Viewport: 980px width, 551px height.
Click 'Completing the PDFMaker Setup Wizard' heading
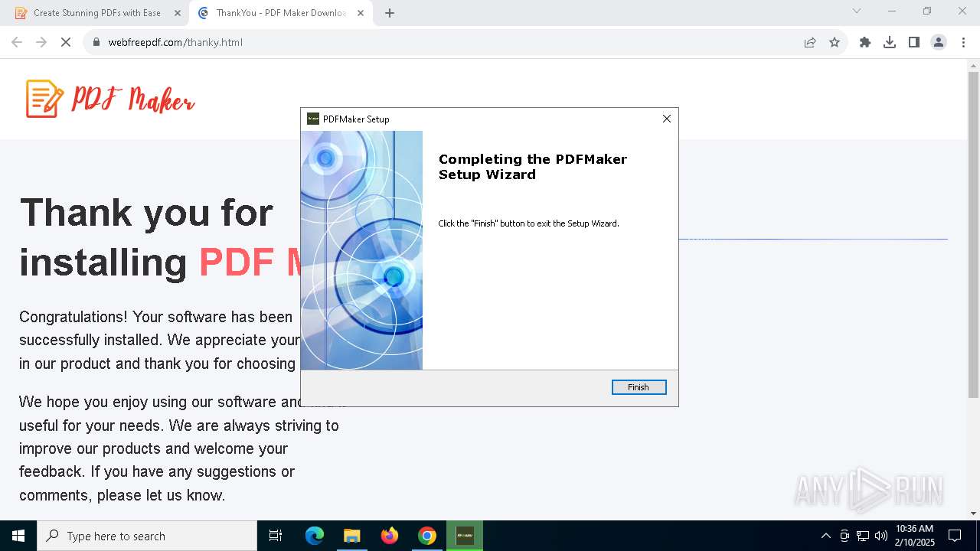pyautogui.click(x=533, y=167)
